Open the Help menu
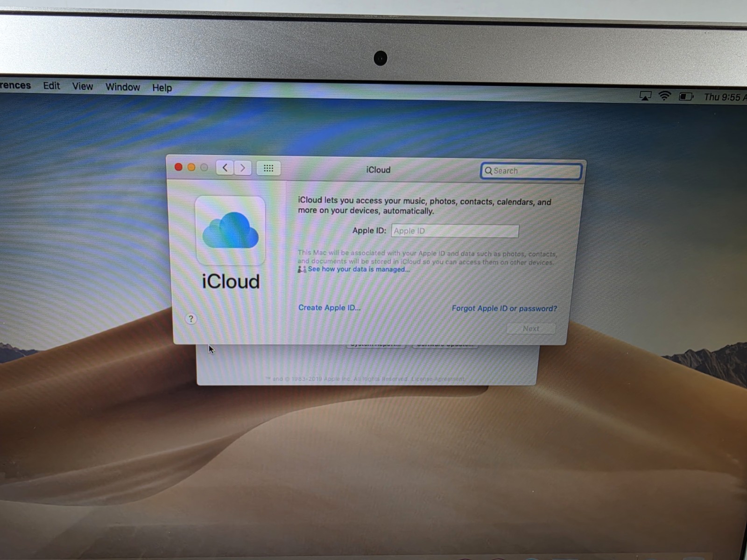Screen dimensions: 747x560 pyautogui.click(x=162, y=88)
